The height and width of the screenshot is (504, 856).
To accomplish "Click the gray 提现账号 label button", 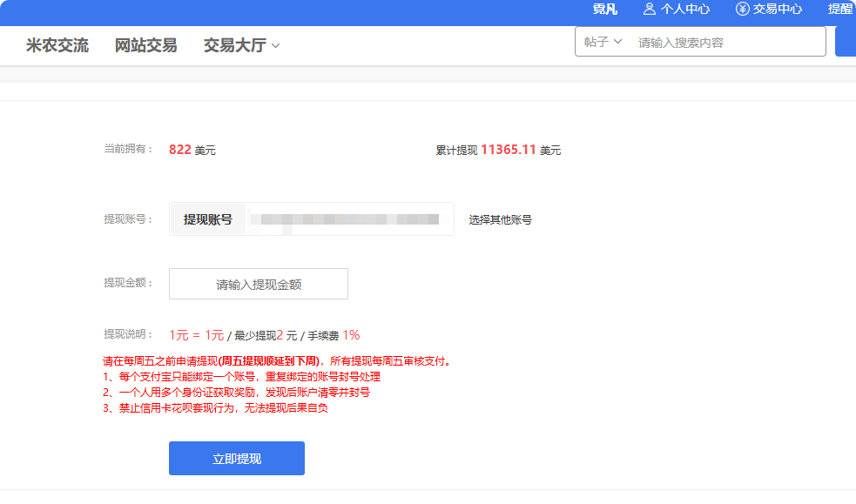I will 208,219.
